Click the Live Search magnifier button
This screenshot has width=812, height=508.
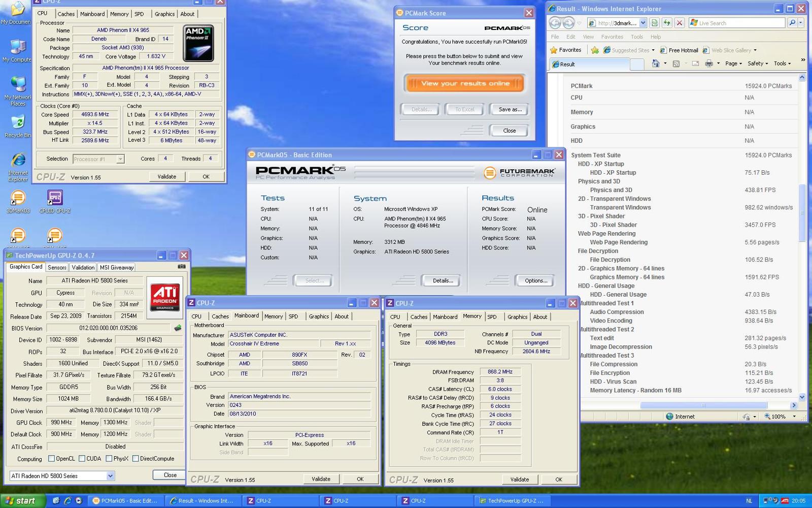pyautogui.click(x=792, y=23)
